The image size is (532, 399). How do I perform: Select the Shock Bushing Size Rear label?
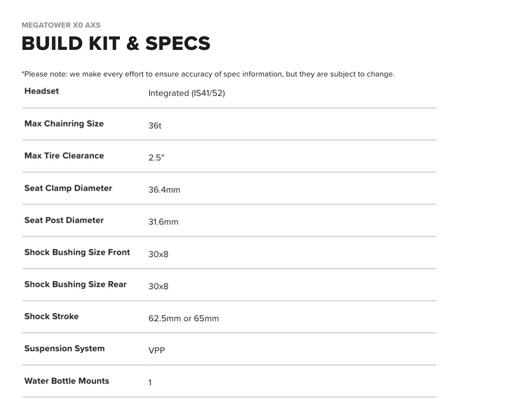point(75,285)
